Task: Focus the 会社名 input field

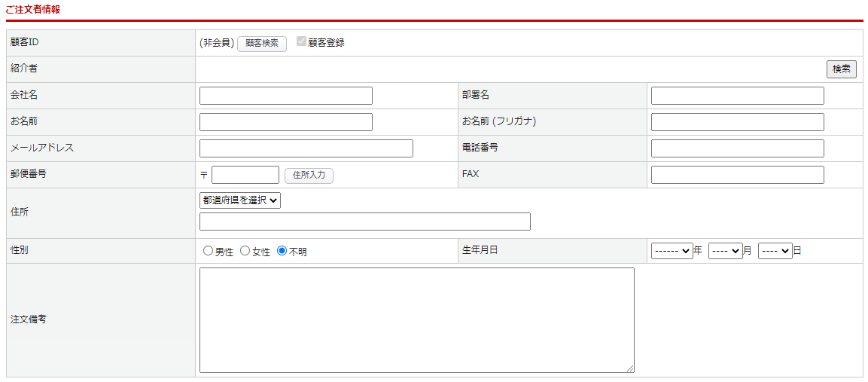Action: [x=286, y=96]
